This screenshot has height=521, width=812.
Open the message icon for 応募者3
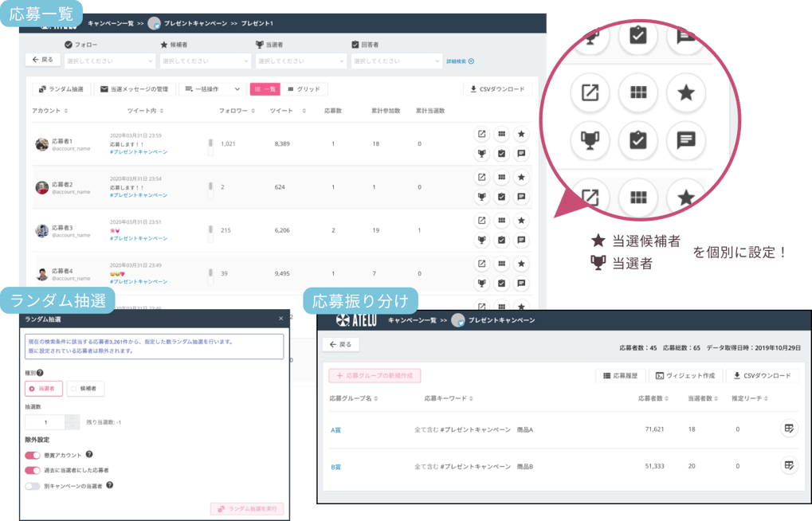click(x=521, y=240)
